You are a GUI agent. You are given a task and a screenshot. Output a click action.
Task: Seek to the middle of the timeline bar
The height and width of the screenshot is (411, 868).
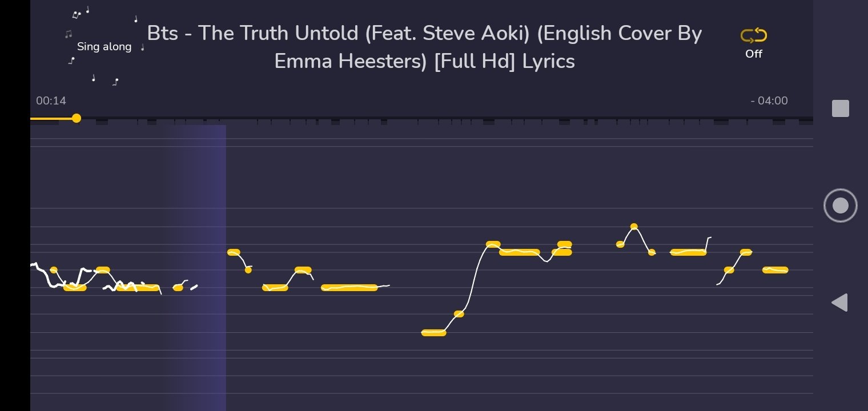pos(421,119)
